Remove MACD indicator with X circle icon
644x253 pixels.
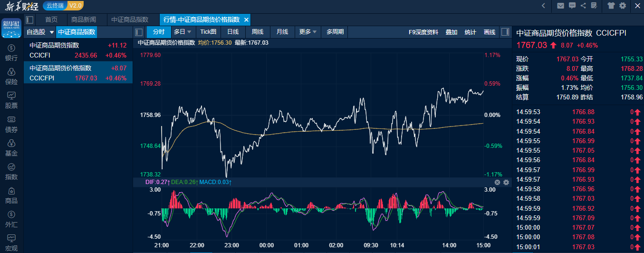point(497,182)
